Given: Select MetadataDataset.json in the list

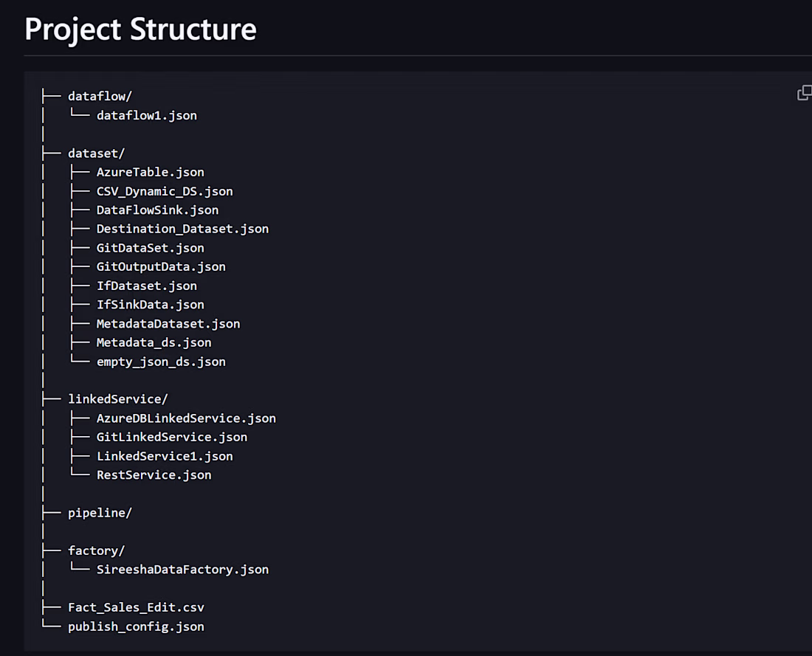Looking at the screenshot, I should pyautogui.click(x=168, y=324).
